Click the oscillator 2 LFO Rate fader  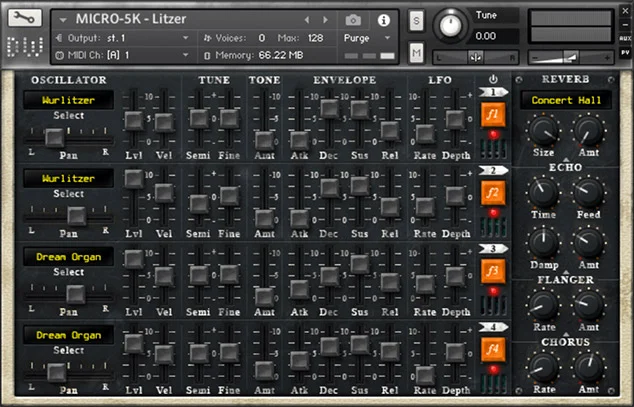pos(425,207)
